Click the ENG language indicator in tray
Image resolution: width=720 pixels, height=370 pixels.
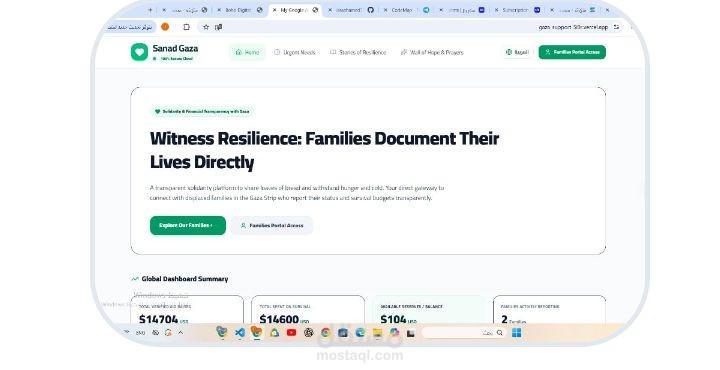click(x=141, y=333)
